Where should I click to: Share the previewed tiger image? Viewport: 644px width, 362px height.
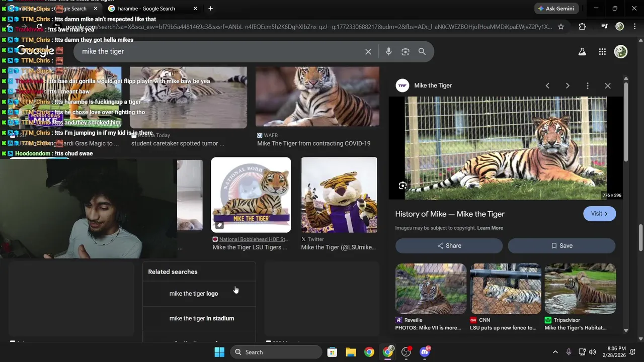click(449, 246)
